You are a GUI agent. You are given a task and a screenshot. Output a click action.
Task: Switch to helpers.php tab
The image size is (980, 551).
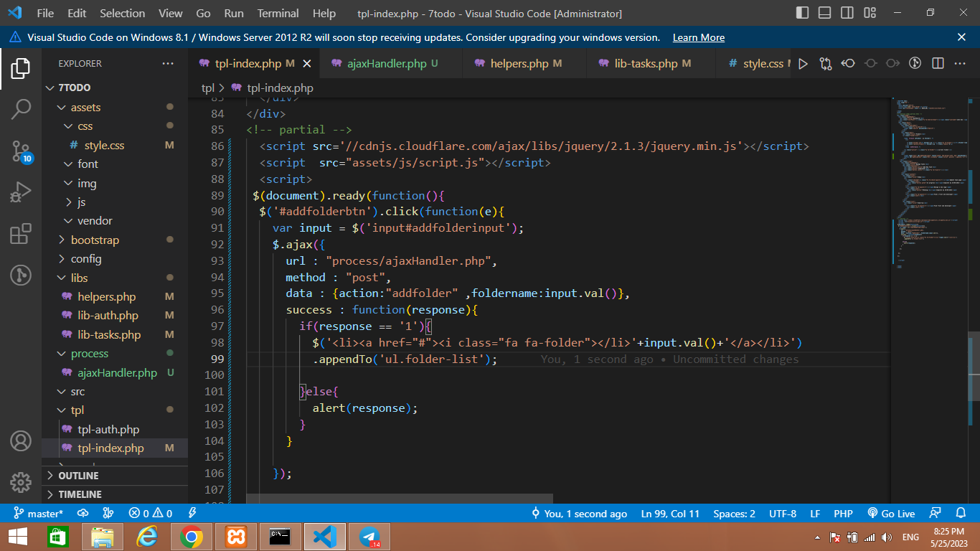(526, 64)
